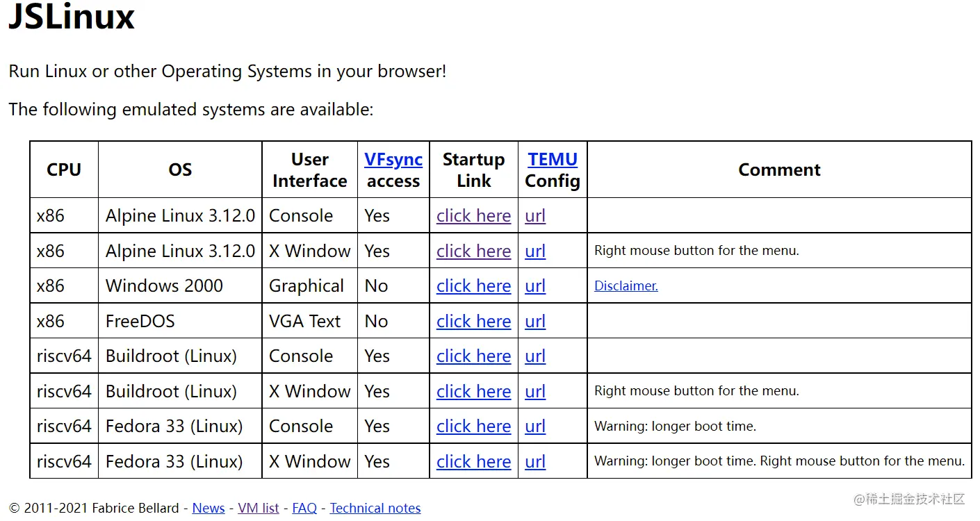Click the VFsync column header link

point(393,159)
